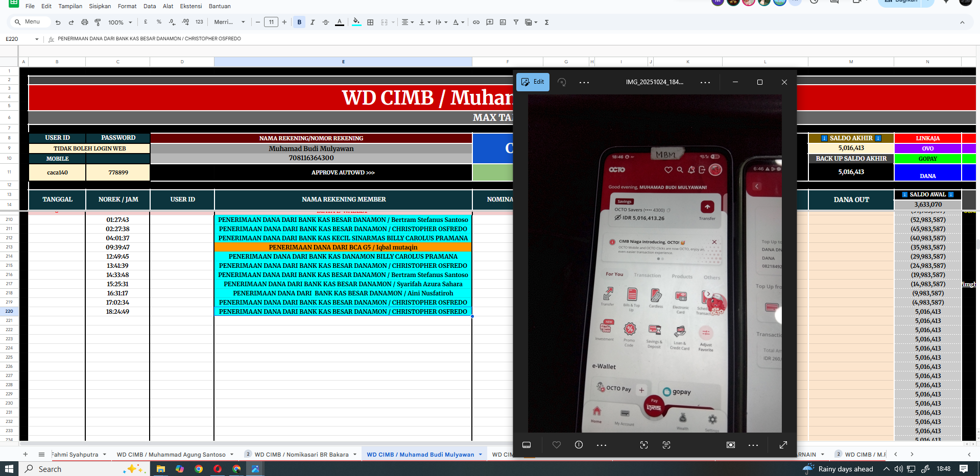The width and height of the screenshot is (980, 476).
Task: Open visual search icon in Photos viewer
Action: point(644,445)
